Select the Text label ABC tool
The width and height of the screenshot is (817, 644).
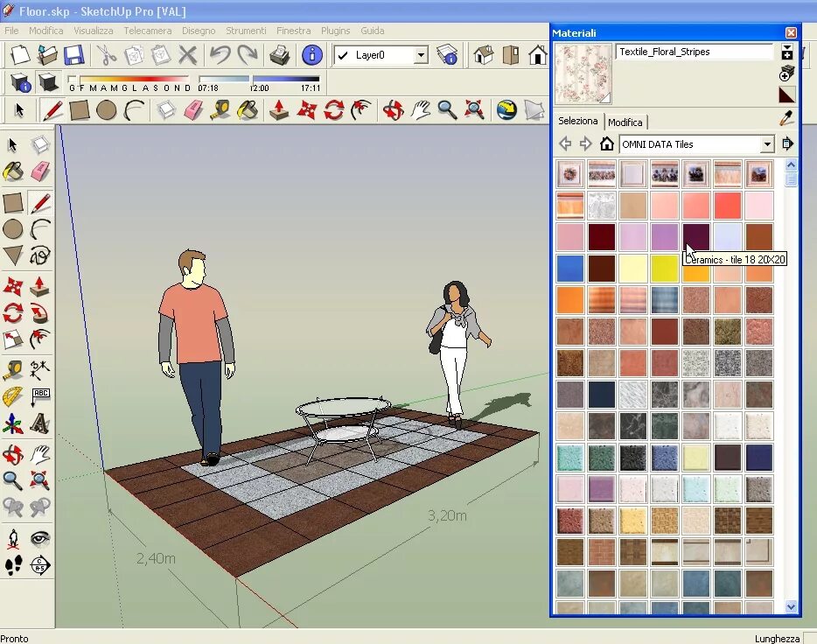pos(40,397)
